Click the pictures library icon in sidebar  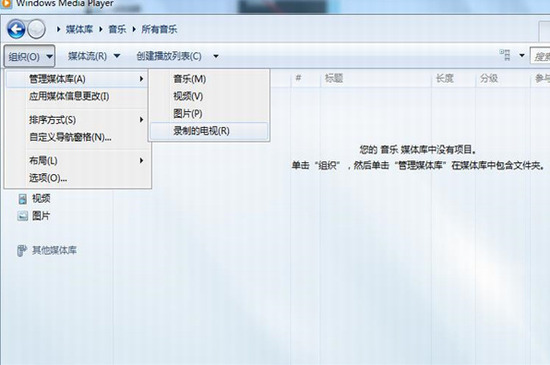22,216
